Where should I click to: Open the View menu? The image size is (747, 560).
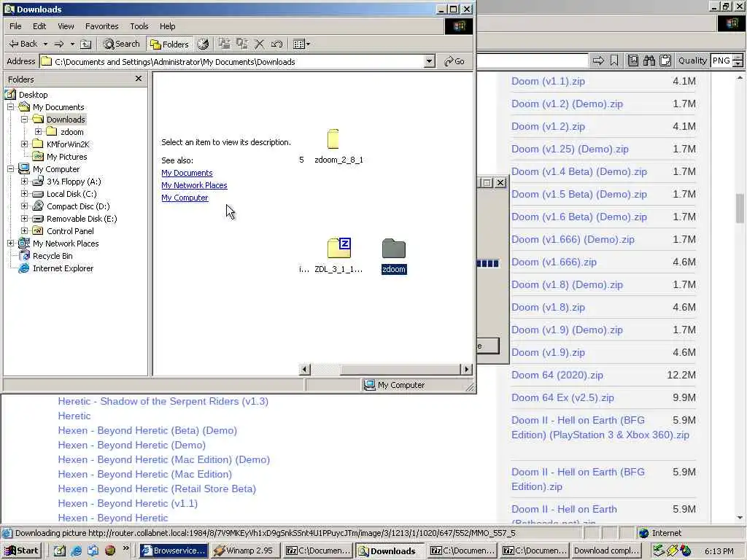66,26
